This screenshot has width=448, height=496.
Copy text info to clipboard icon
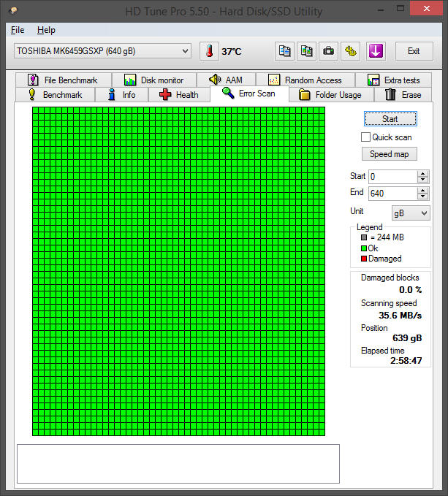point(284,51)
